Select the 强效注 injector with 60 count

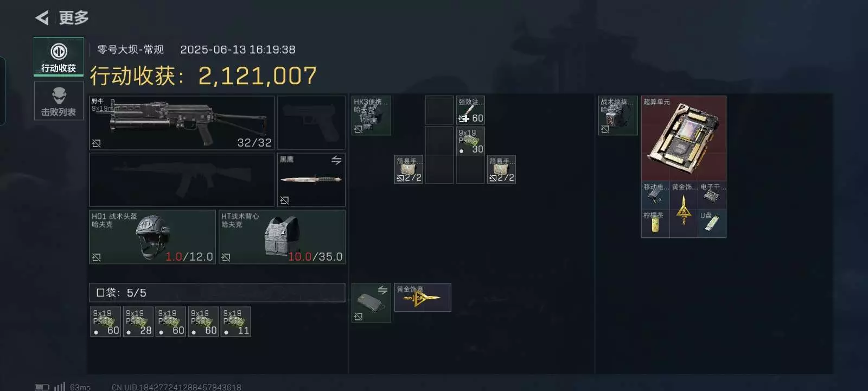[470, 110]
